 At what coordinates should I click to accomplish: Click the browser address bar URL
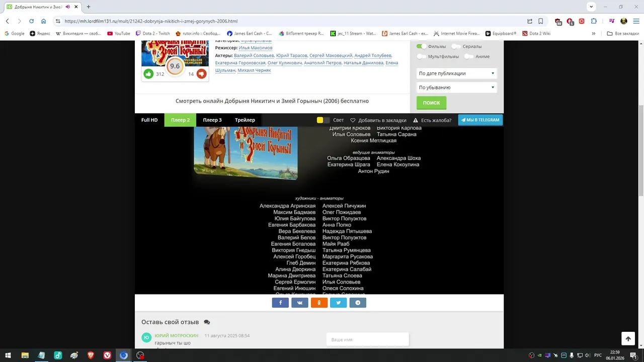coord(151,21)
